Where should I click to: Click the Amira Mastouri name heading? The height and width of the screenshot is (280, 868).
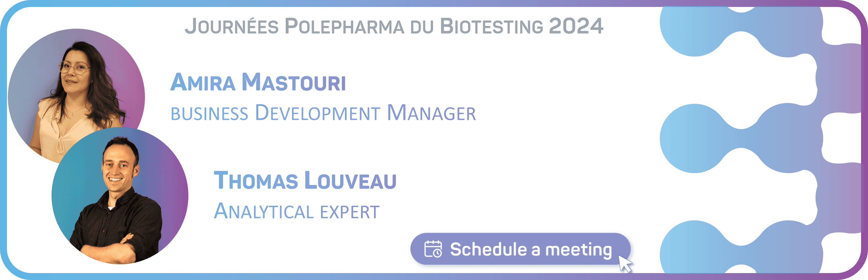[x=258, y=82]
